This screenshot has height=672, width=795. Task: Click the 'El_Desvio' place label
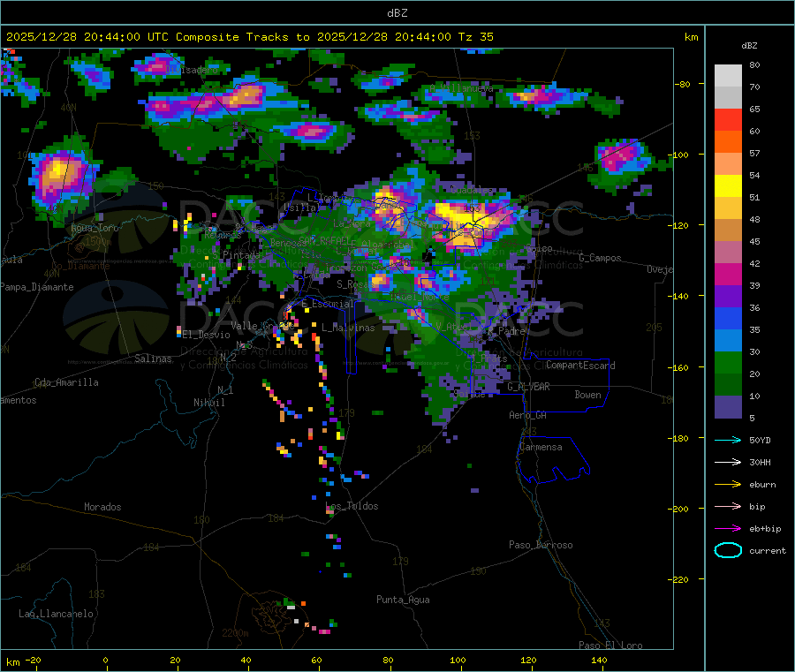pos(207,335)
